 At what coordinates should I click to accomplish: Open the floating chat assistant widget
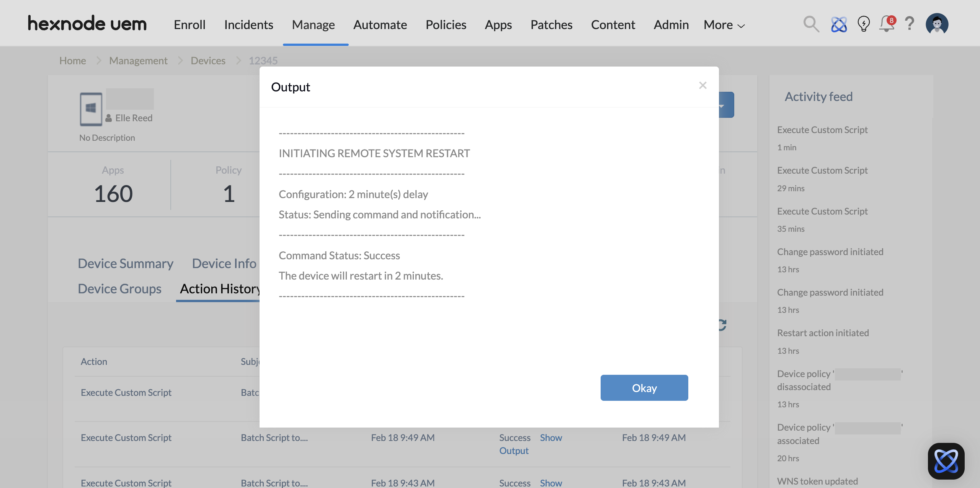tap(946, 461)
